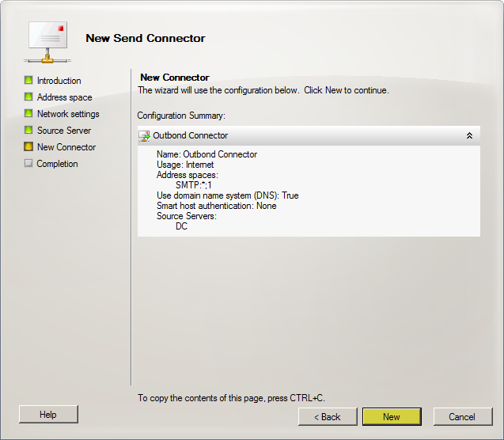The image size is (504, 440).
Task: Click the 'Source Servers:' label
Action: click(187, 216)
